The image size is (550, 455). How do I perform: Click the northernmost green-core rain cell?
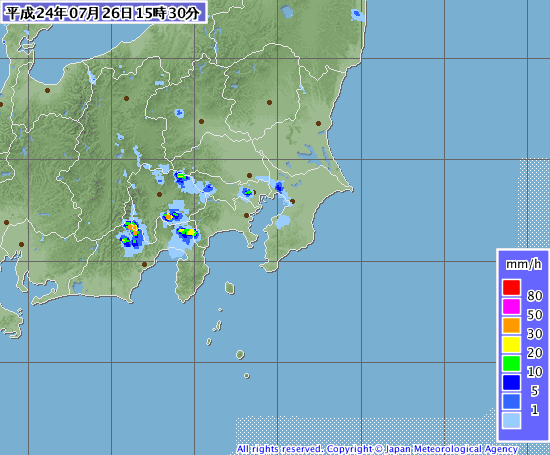180,176
